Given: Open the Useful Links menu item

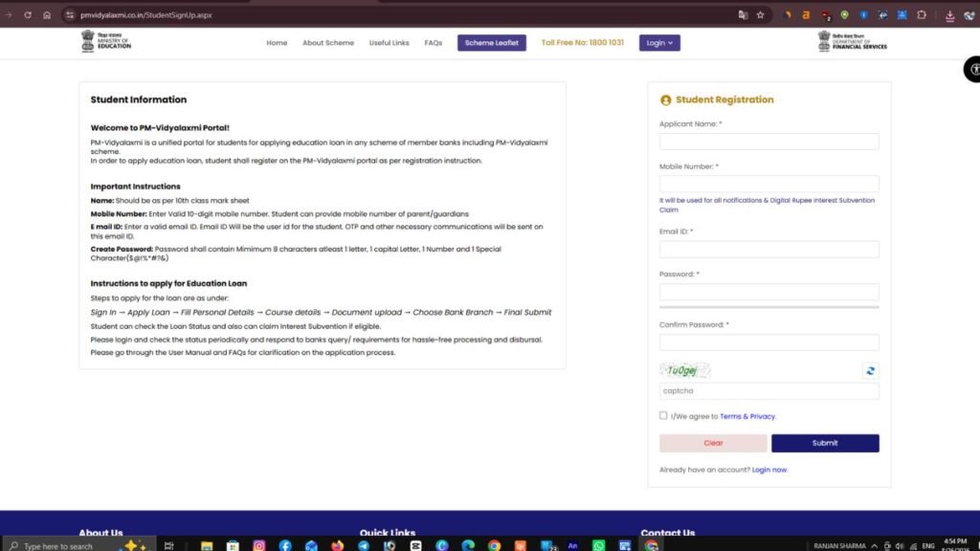Looking at the screenshot, I should [389, 42].
